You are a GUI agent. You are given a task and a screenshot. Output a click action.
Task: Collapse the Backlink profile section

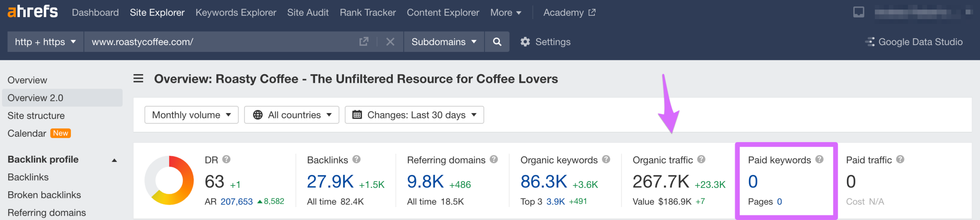point(114,160)
